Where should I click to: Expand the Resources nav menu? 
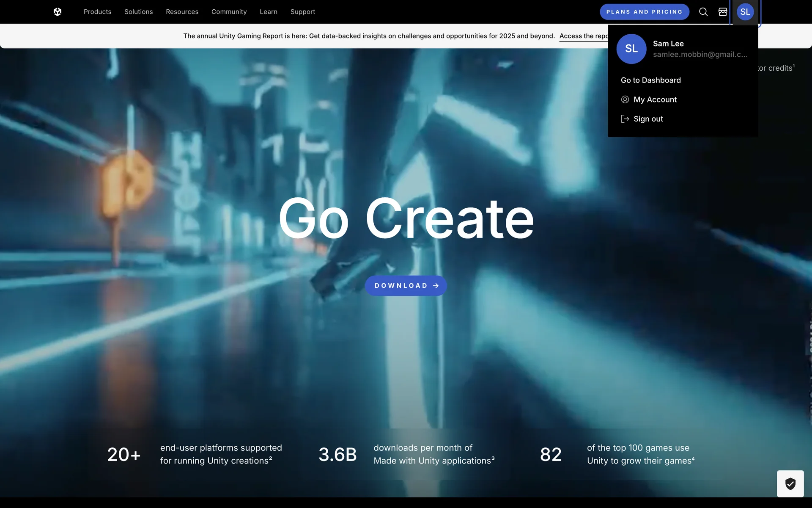coord(182,12)
